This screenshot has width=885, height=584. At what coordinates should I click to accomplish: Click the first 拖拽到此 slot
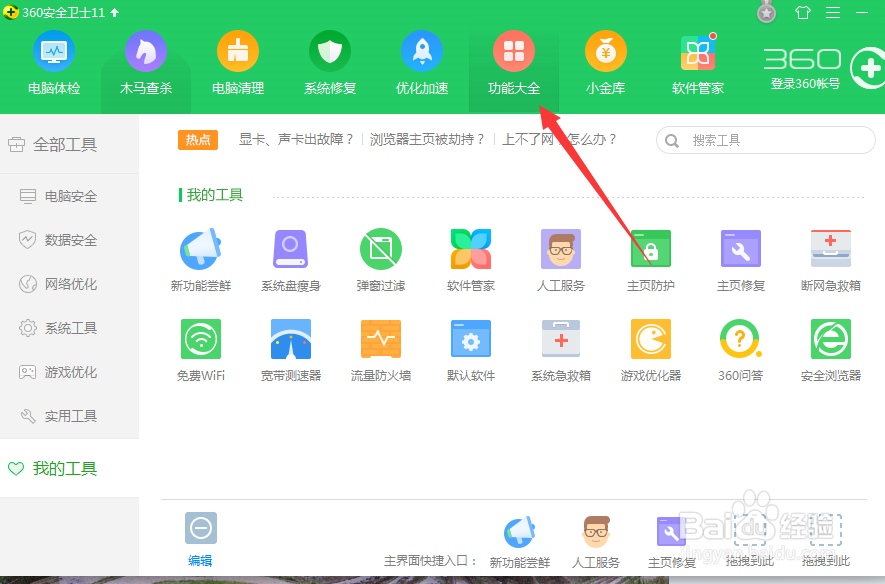pos(750,541)
